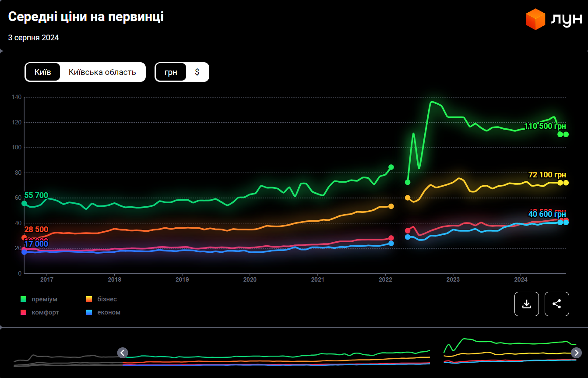The image size is (588, 378).
Task: Click the green starting point labeled 55 700
Action: click(x=24, y=204)
